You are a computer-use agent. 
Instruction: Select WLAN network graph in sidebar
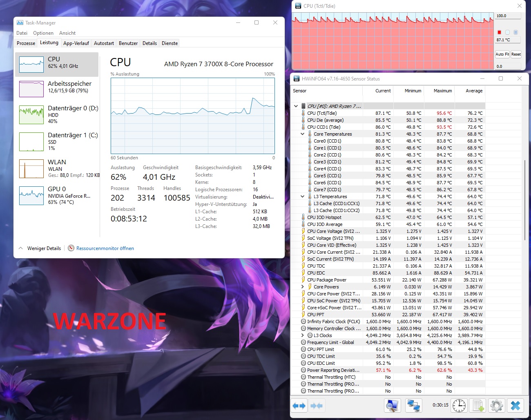[31, 169]
